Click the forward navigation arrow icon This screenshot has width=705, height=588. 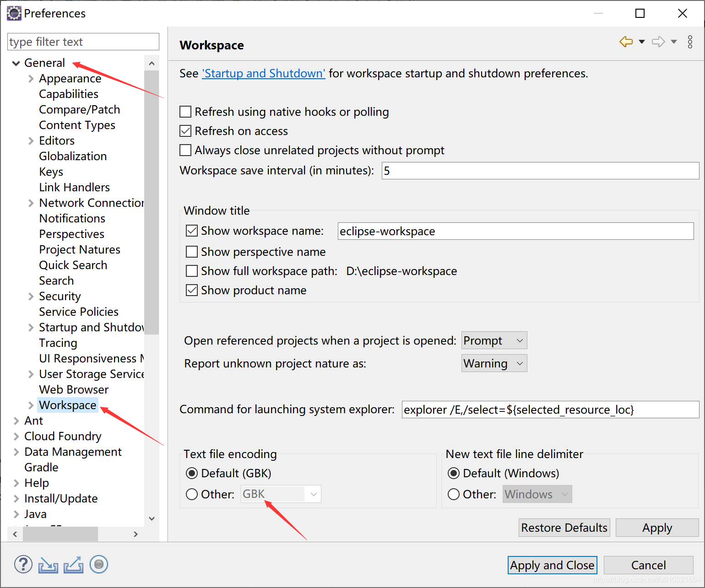(658, 41)
